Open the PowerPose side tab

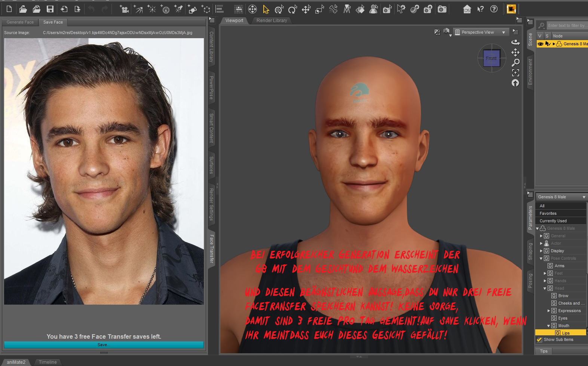[211, 88]
